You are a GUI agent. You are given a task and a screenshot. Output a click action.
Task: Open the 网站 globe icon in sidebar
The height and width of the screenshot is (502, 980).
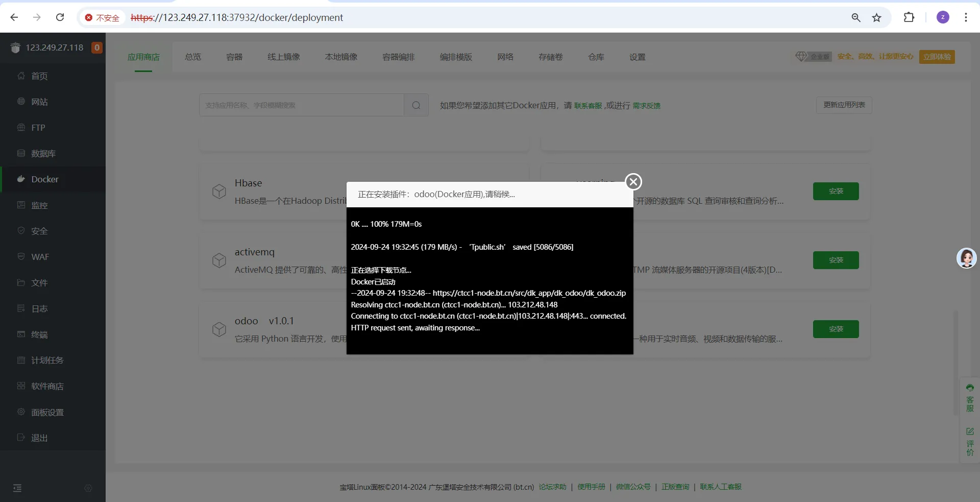pos(21,102)
